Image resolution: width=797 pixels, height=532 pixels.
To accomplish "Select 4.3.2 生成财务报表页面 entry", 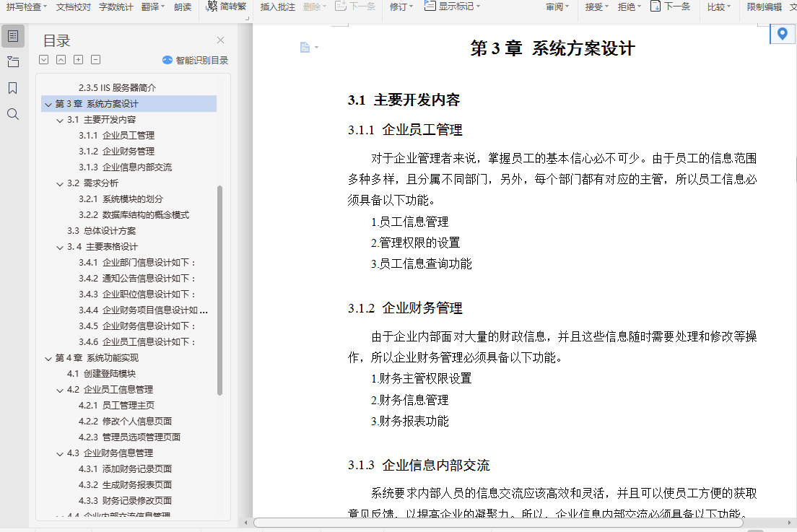I will tap(125, 485).
